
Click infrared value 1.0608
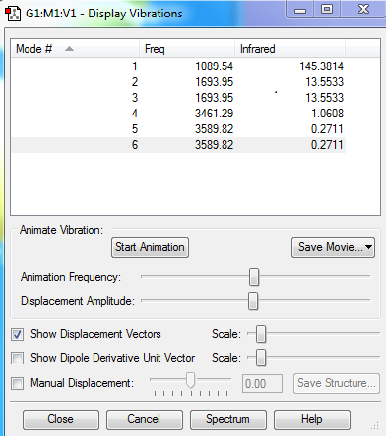[x=327, y=113]
